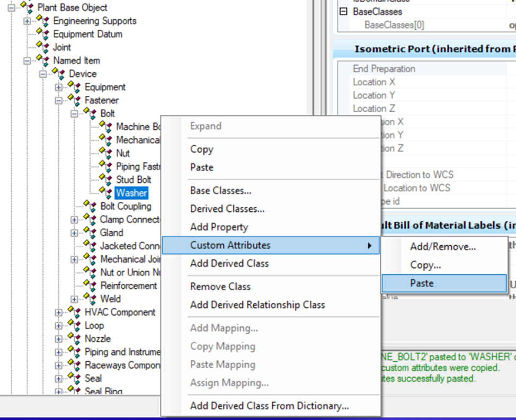Select Add Derived Class menu entry

point(270,263)
